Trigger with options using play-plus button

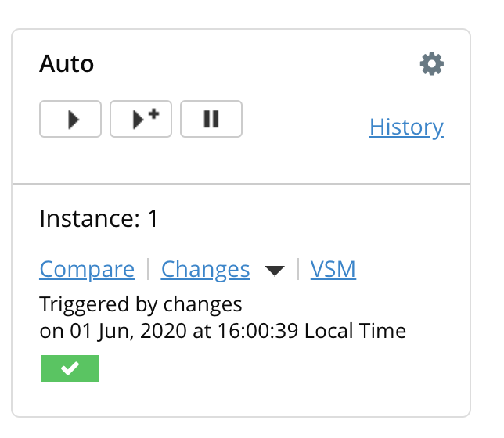pos(141,119)
